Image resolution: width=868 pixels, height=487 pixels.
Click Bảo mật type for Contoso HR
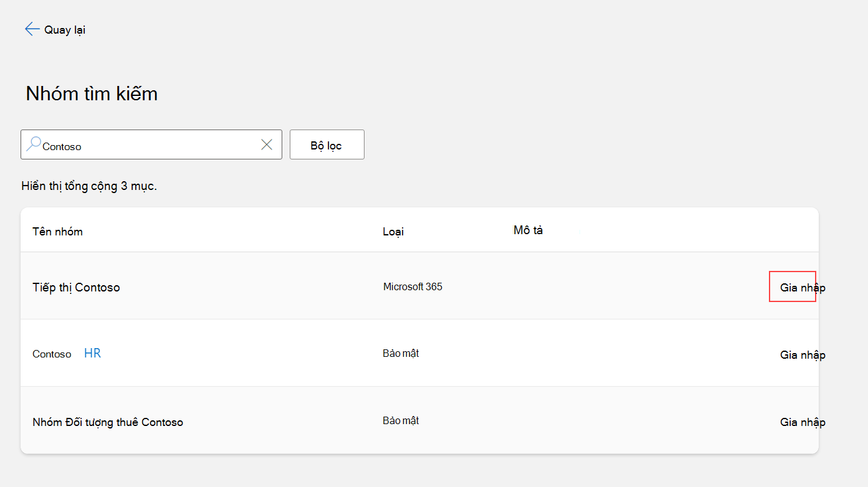click(401, 354)
